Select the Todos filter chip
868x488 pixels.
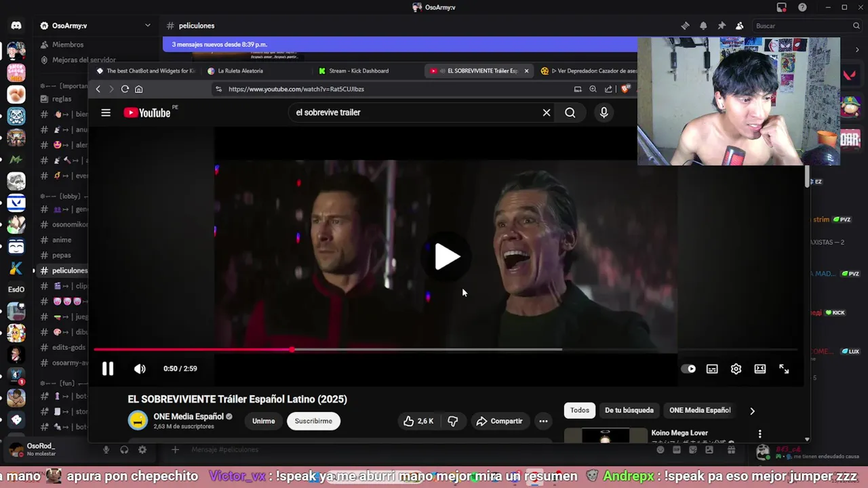(580, 410)
